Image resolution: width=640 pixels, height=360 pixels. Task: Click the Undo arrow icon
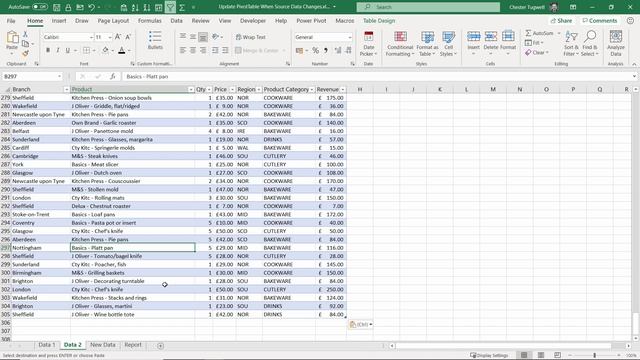[x=92, y=7]
